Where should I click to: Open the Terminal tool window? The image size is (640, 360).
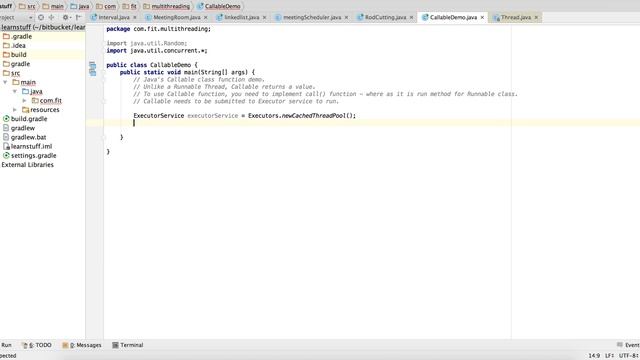[128, 345]
